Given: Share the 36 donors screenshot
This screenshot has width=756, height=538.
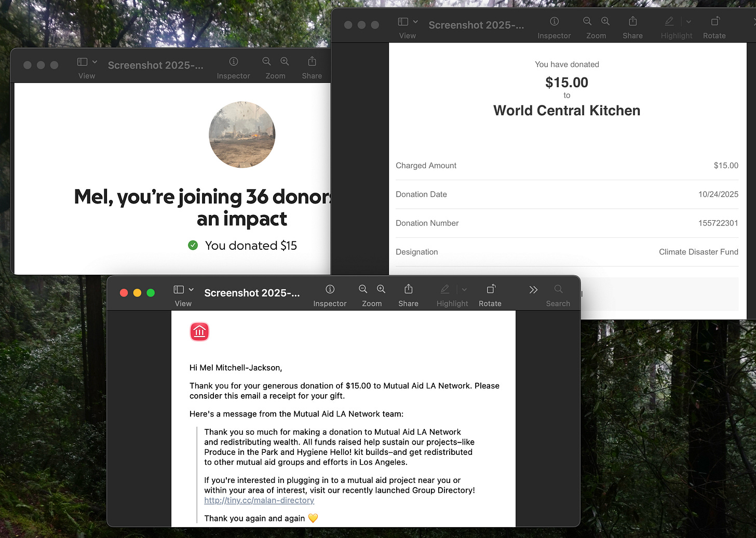Looking at the screenshot, I should coord(312,61).
